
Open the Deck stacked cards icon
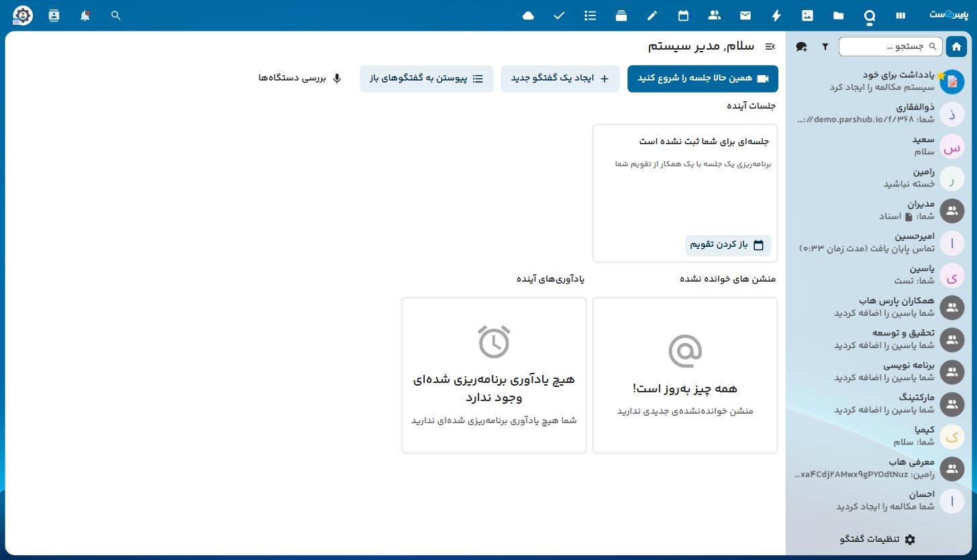pos(621,15)
